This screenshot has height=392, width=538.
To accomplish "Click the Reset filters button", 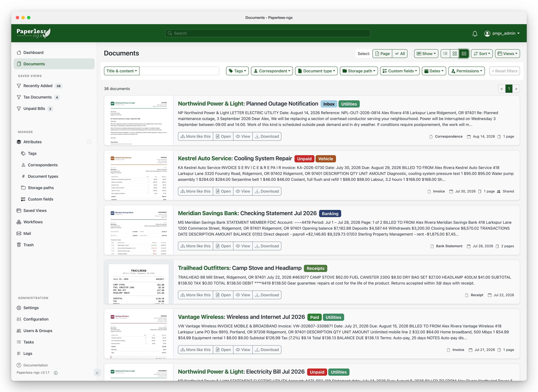I will point(505,71).
